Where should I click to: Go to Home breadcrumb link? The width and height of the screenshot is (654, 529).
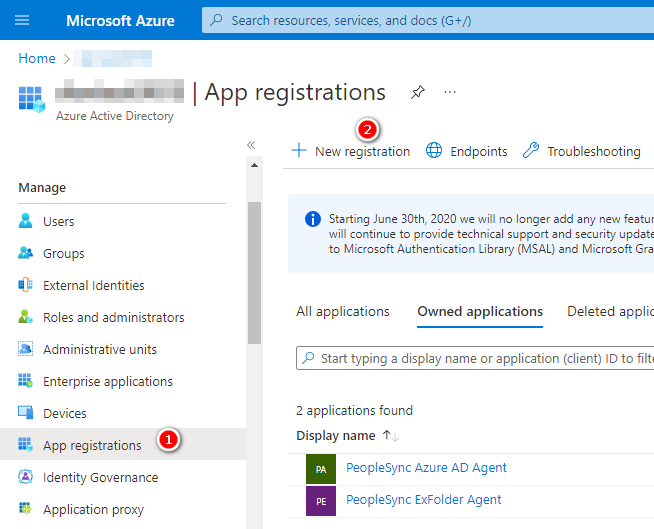(37, 58)
